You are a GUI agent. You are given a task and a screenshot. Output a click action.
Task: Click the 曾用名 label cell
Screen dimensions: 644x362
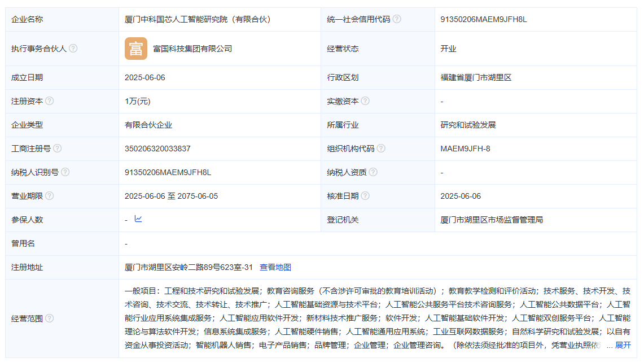62,243
